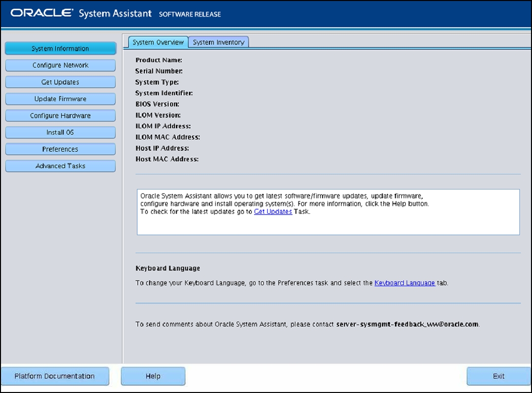
Task: Click the Help button
Action: pos(153,376)
